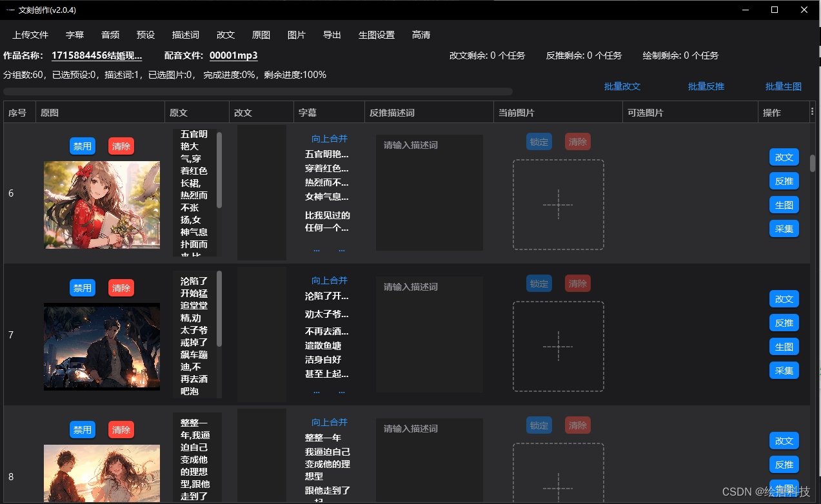Click 向上合并 in row 7

330,280
